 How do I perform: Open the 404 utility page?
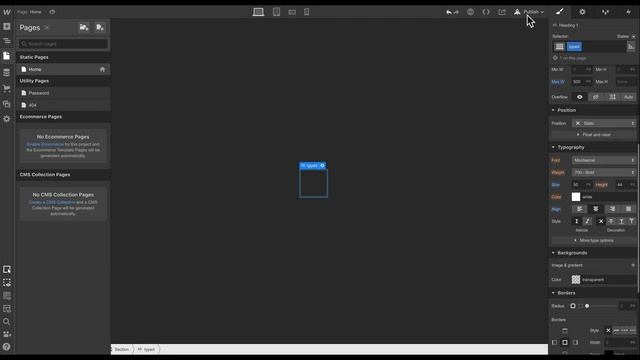(x=63, y=105)
